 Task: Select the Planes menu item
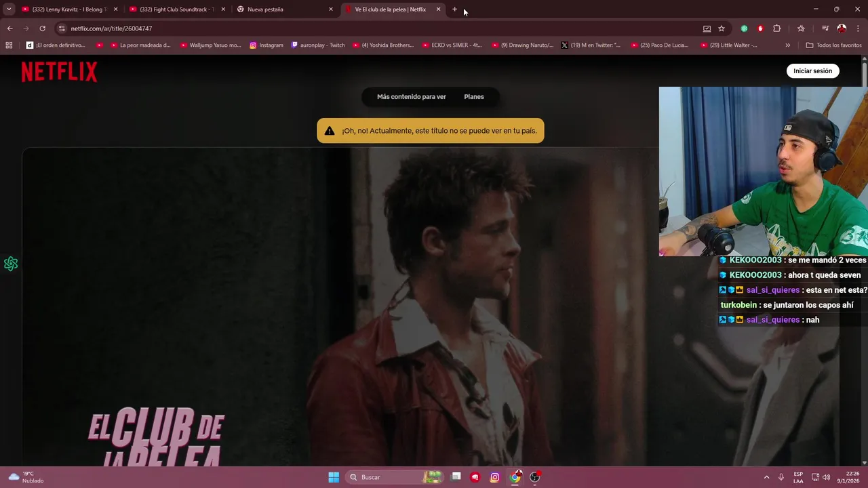(474, 97)
